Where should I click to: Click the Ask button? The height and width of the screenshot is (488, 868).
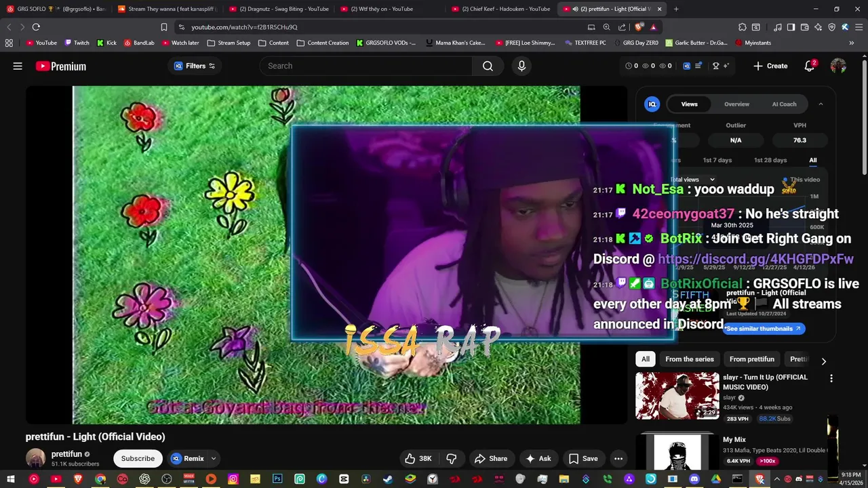tap(538, 459)
